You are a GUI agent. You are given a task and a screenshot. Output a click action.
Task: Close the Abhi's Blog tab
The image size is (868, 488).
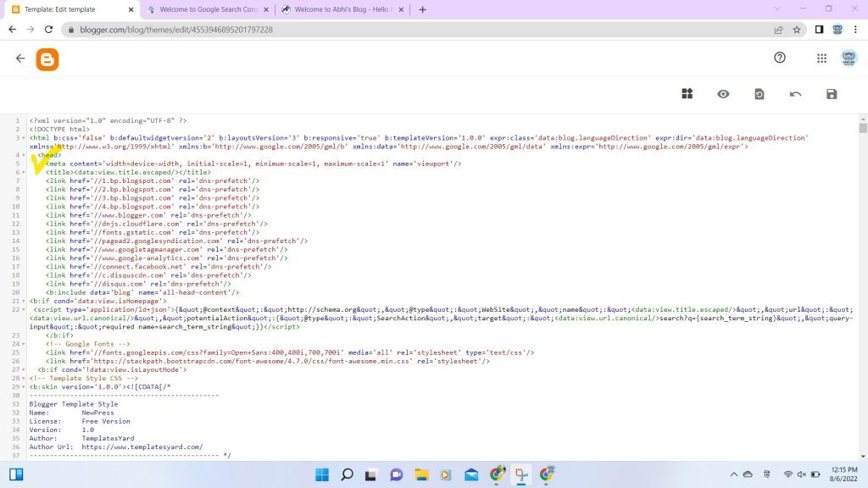[x=401, y=9]
